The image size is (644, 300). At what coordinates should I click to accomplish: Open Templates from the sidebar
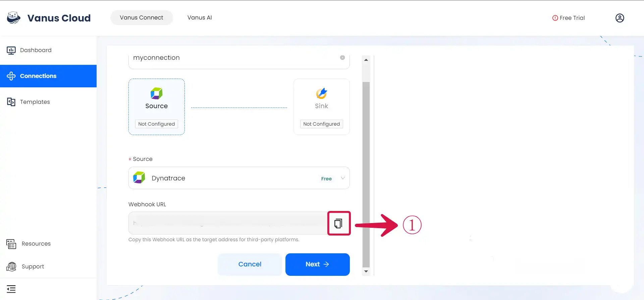48,102
